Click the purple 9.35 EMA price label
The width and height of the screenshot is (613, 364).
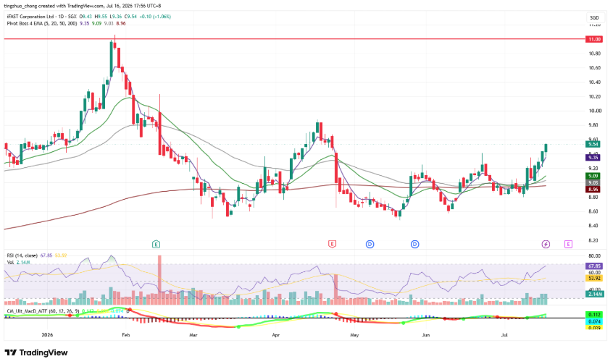(x=593, y=158)
